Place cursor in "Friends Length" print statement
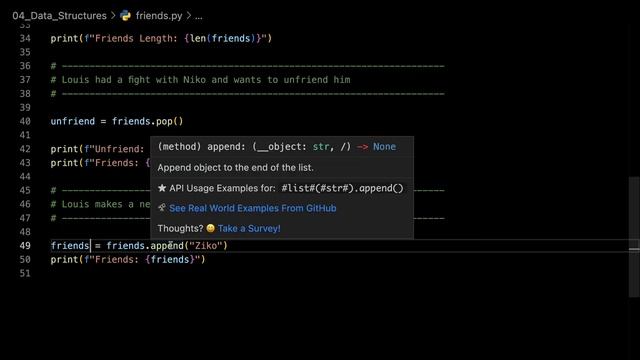This screenshot has height=360, width=640. click(161, 38)
